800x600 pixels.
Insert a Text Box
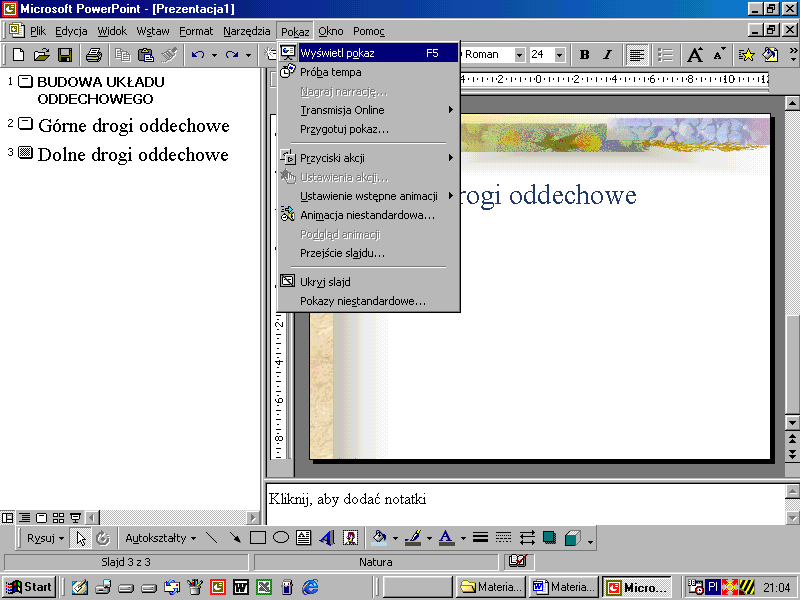304,538
